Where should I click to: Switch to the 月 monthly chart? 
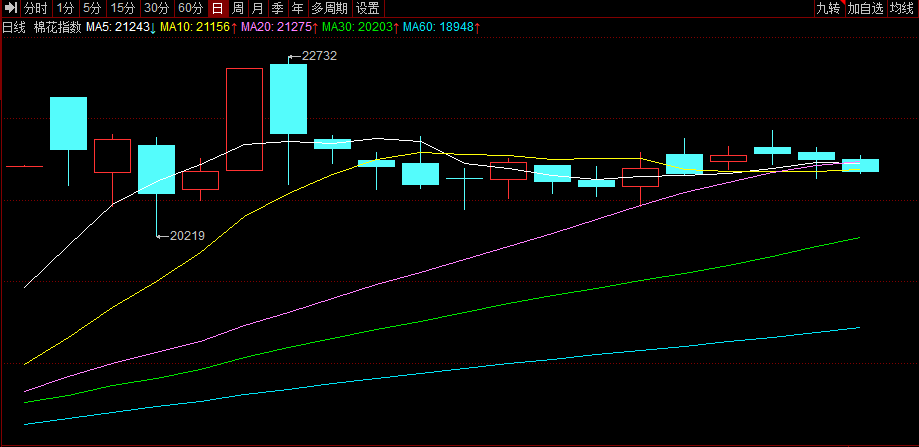pos(257,8)
